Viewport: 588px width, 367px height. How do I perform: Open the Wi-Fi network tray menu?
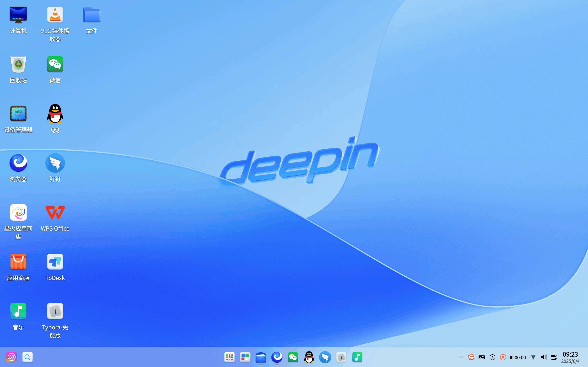pyautogui.click(x=533, y=357)
